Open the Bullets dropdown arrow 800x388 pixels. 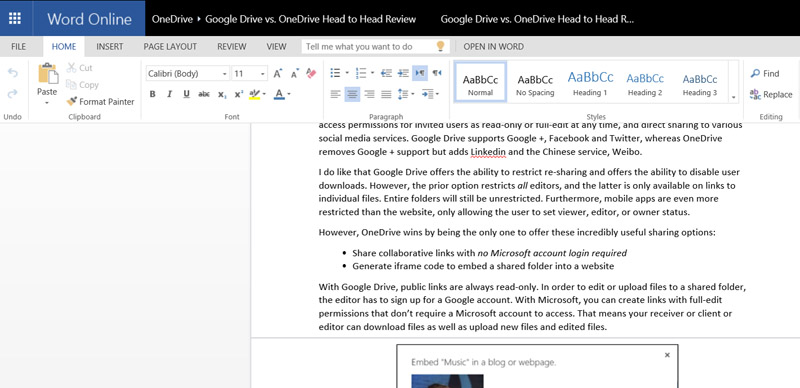click(x=347, y=73)
